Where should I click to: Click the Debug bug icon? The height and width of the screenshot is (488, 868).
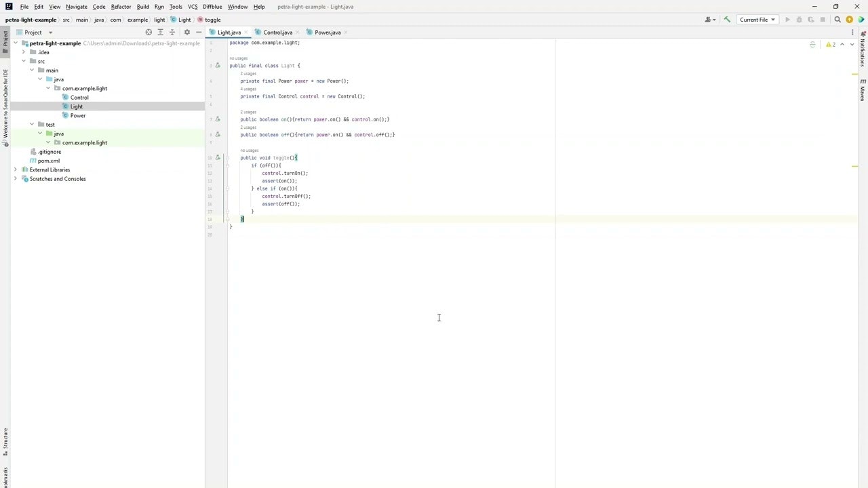coord(799,20)
